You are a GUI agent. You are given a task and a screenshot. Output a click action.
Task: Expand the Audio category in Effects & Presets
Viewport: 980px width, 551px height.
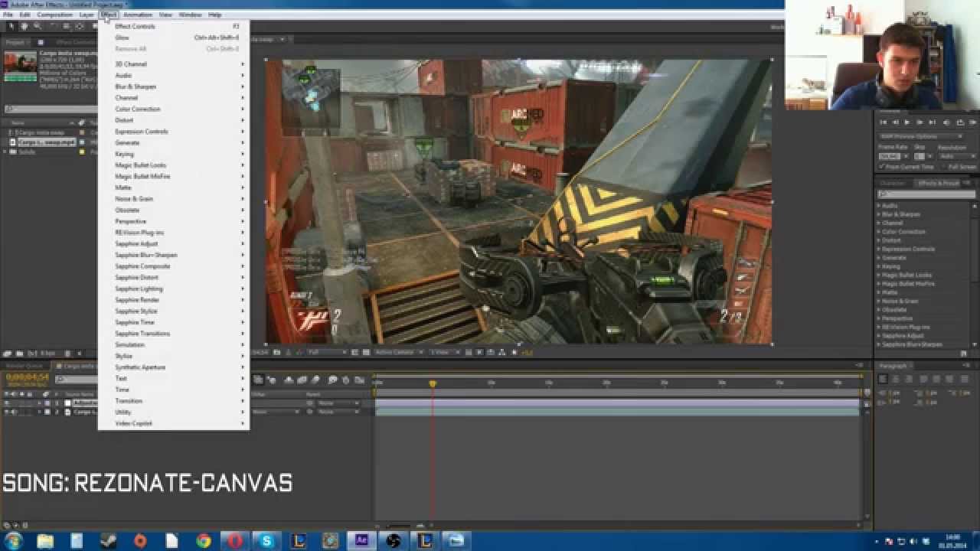click(x=879, y=206)
